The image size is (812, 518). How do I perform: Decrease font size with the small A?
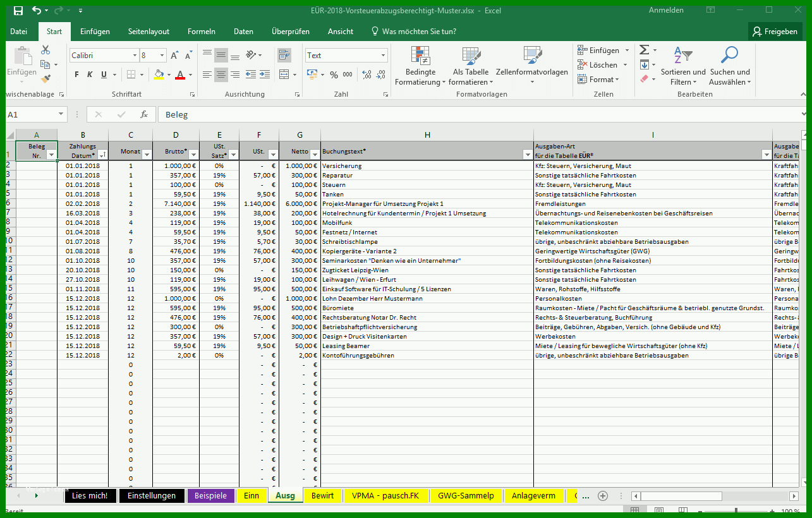(x=189, y=56)
